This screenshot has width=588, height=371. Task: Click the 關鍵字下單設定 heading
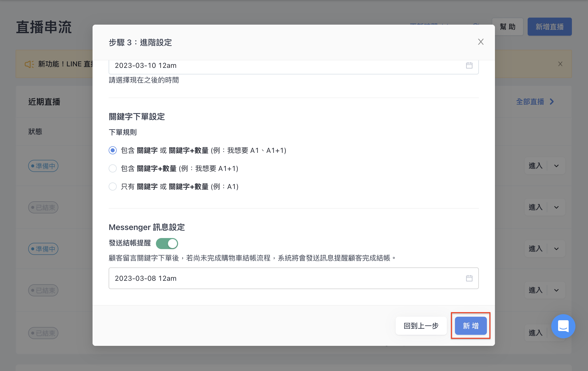pos(137,117)
